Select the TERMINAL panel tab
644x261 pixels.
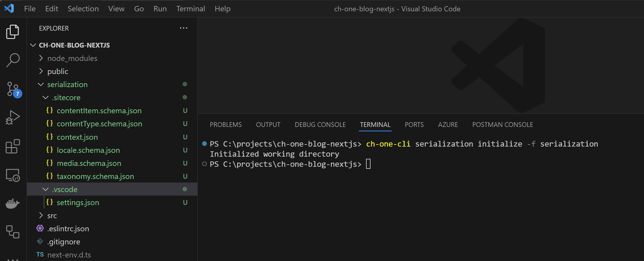click(375, 125)
